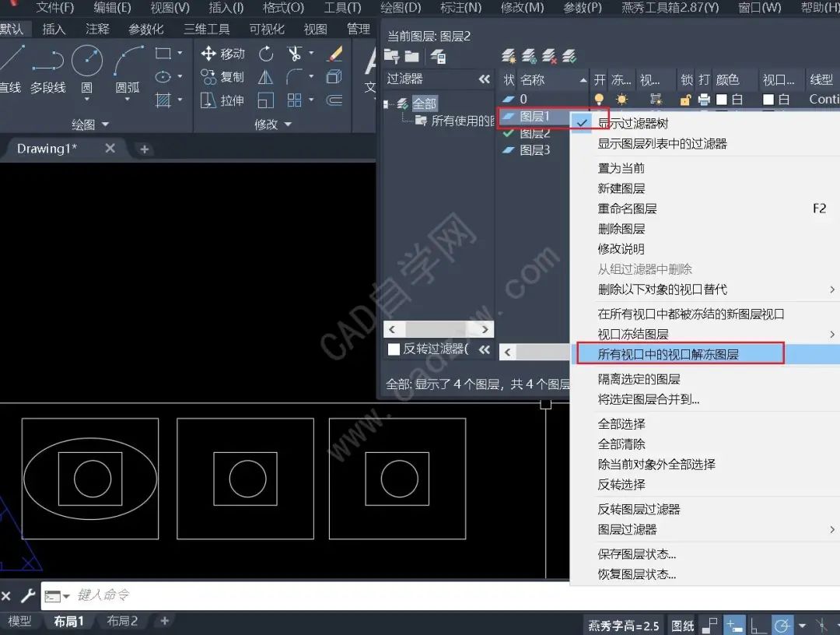Click the Move (移动) tool
The image size is (840, 635).
pyautogui.click(x=222, y=54)
